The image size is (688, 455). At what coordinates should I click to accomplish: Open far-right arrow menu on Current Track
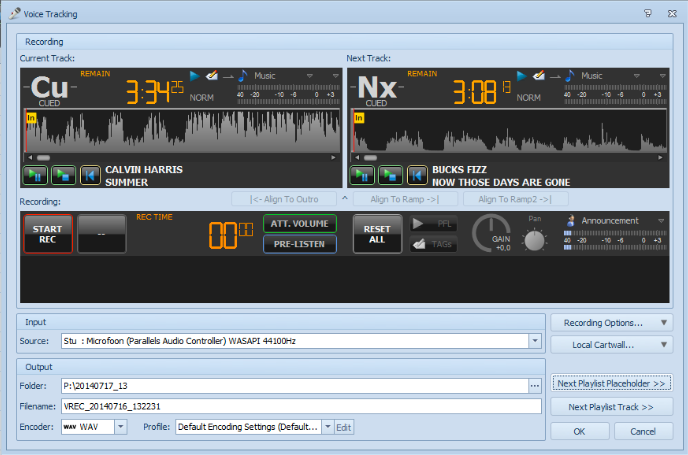pos(336,76)
